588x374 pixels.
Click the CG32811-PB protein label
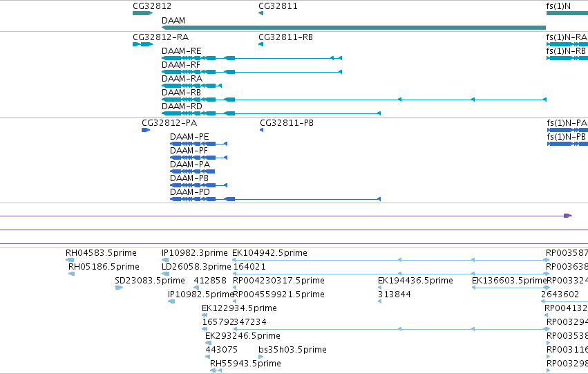pos(287,123)
